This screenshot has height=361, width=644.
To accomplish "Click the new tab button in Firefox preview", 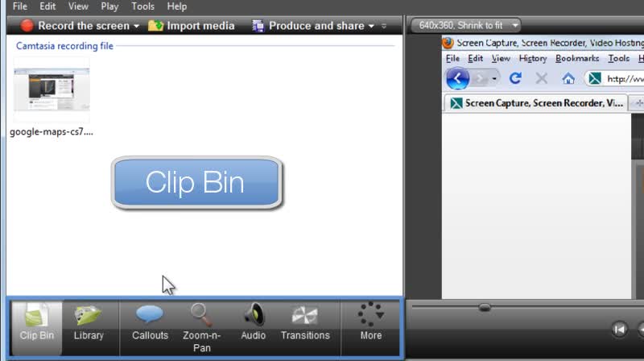I will click(x=638, y=103).
